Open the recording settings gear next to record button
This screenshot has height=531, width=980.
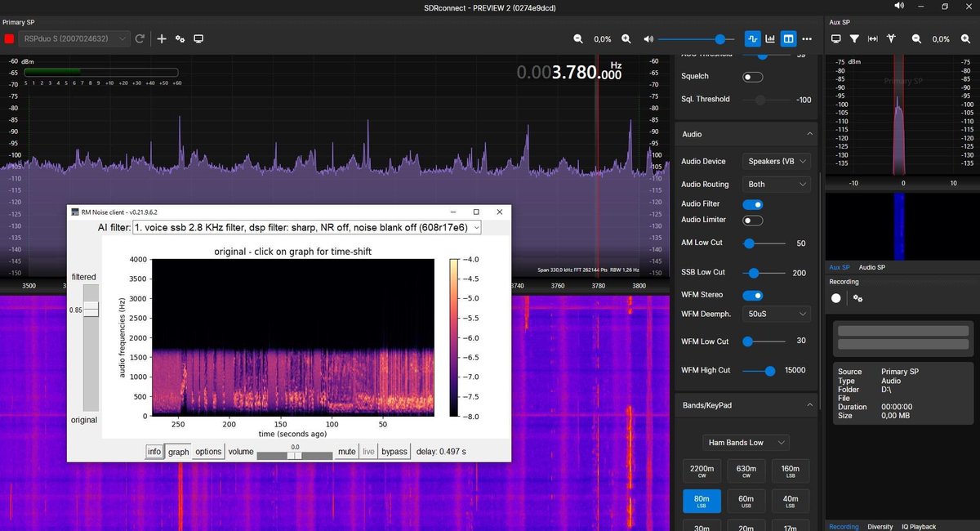[x=856, y=298]
